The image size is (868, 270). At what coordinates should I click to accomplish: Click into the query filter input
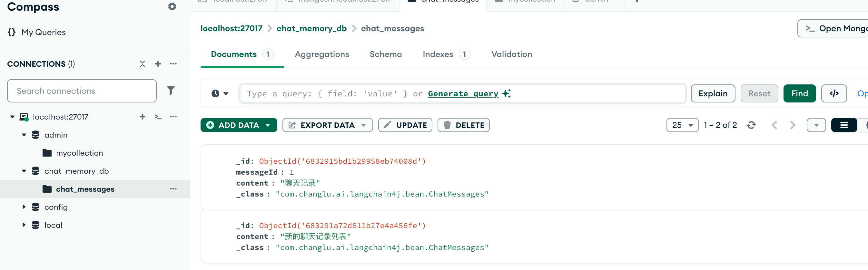coord(463,93)
